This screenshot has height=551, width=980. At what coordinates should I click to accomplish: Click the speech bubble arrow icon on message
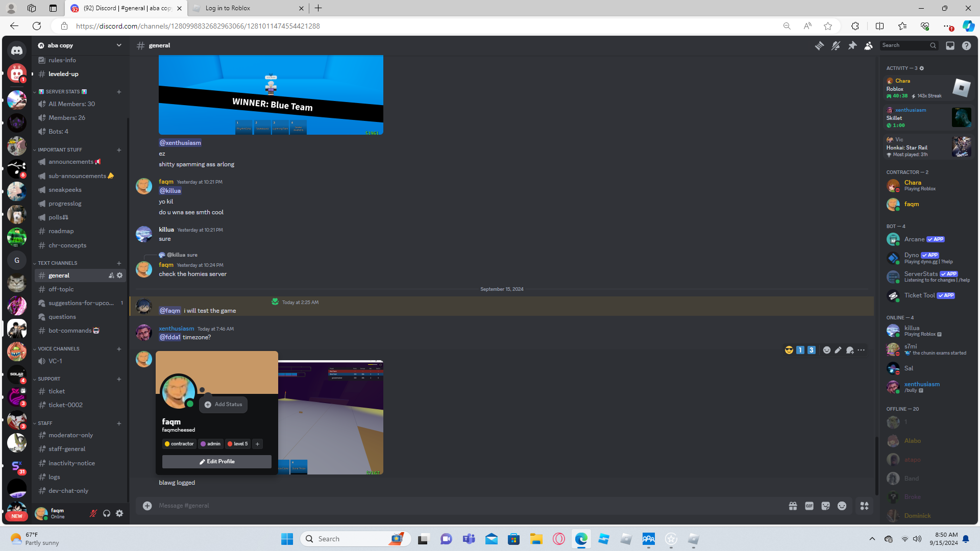click(x=850, y=350)
